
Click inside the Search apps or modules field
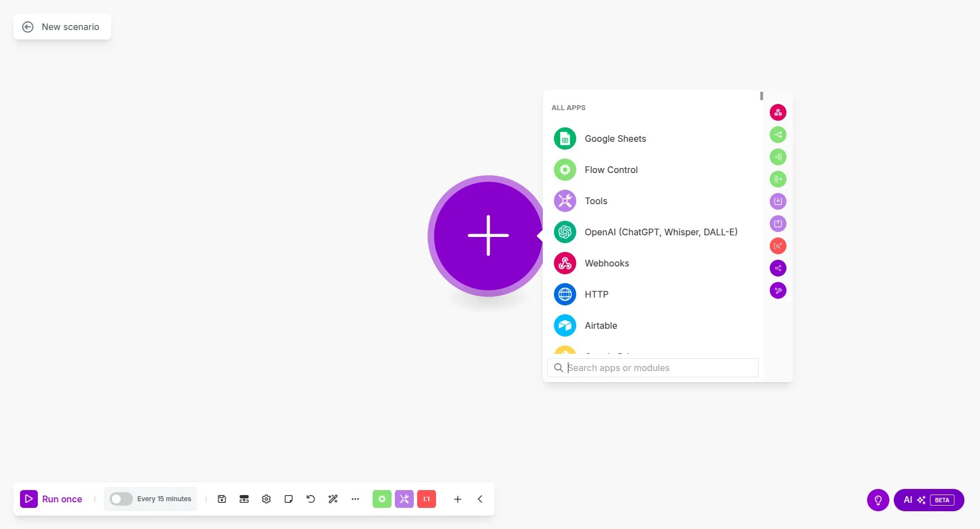pos(652,368)
